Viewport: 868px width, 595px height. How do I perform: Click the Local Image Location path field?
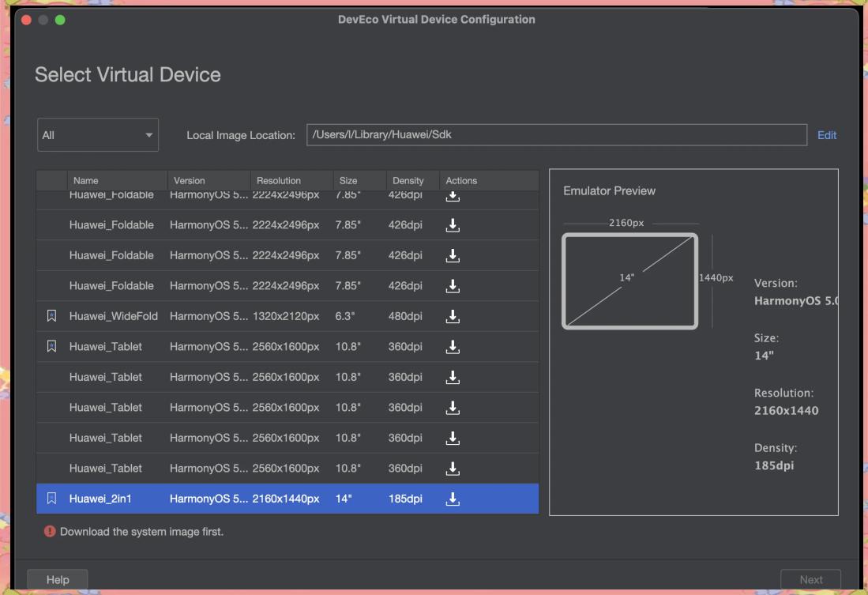(x=556, y=134)
